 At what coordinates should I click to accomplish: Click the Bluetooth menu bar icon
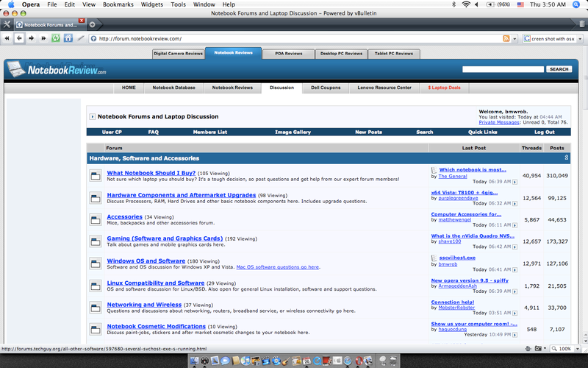pos(453,4)
